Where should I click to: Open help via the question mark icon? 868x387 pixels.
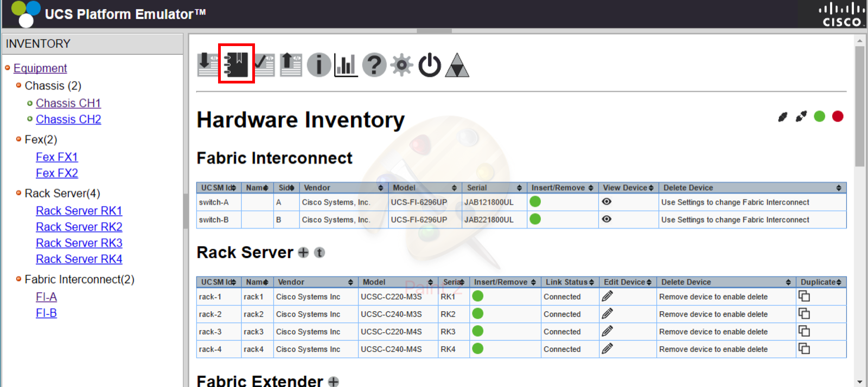374,65
